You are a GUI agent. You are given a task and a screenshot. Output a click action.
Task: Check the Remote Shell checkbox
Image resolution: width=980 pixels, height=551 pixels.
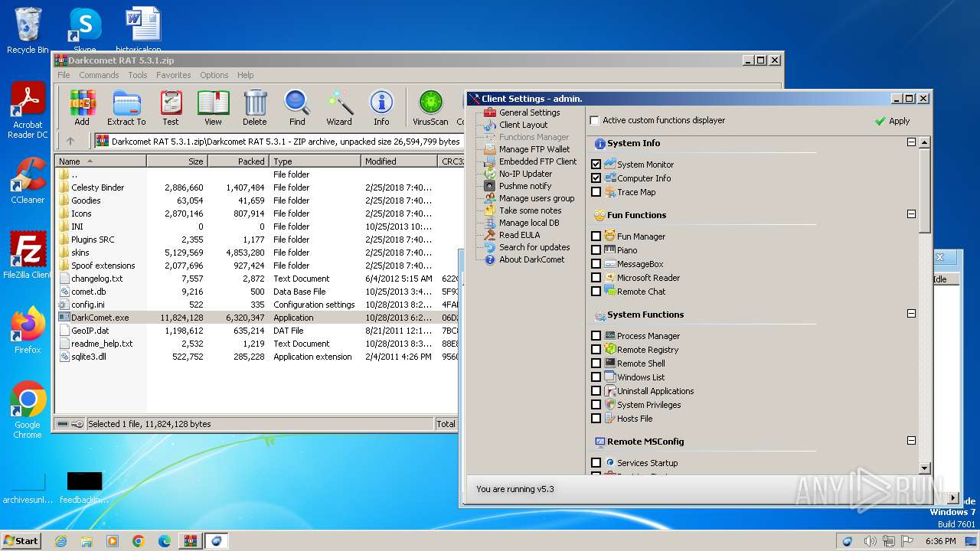point(596,364)
